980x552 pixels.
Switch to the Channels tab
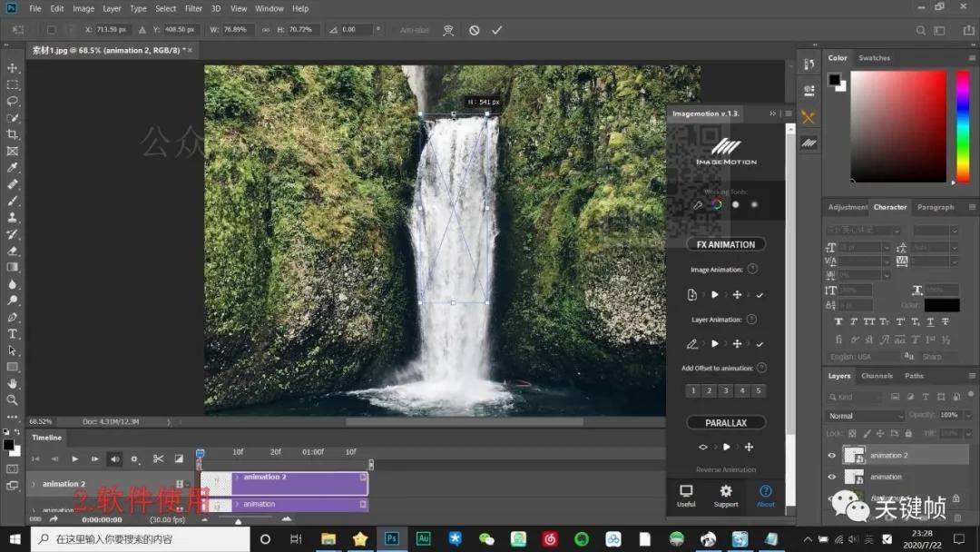coord(877,376)
